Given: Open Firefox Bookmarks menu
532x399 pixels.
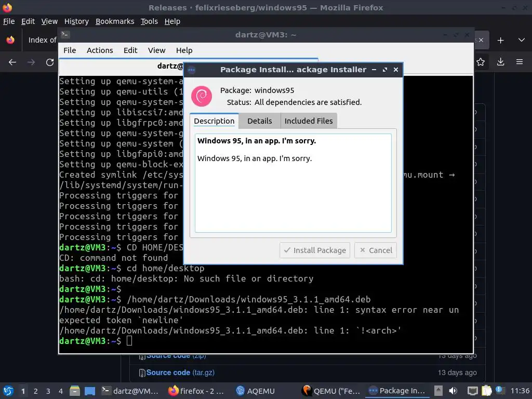Looking at the screenshot, I should tap(115, 21).
